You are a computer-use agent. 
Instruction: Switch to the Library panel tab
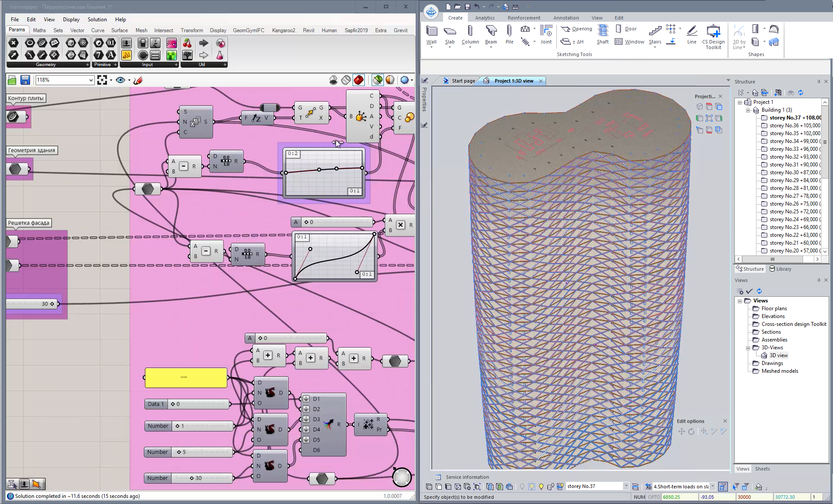tap(780, 269)
